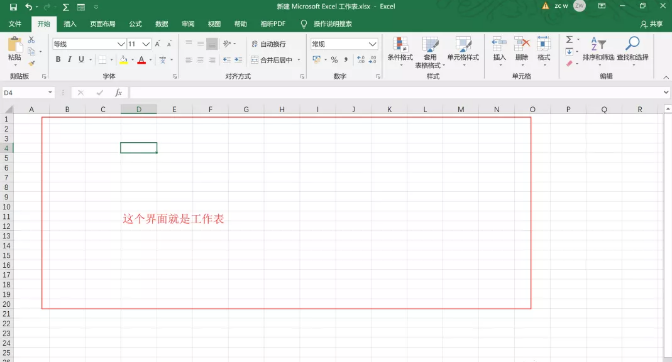Apply accounting number format
The image size is (672, 362).
point(317,60)
